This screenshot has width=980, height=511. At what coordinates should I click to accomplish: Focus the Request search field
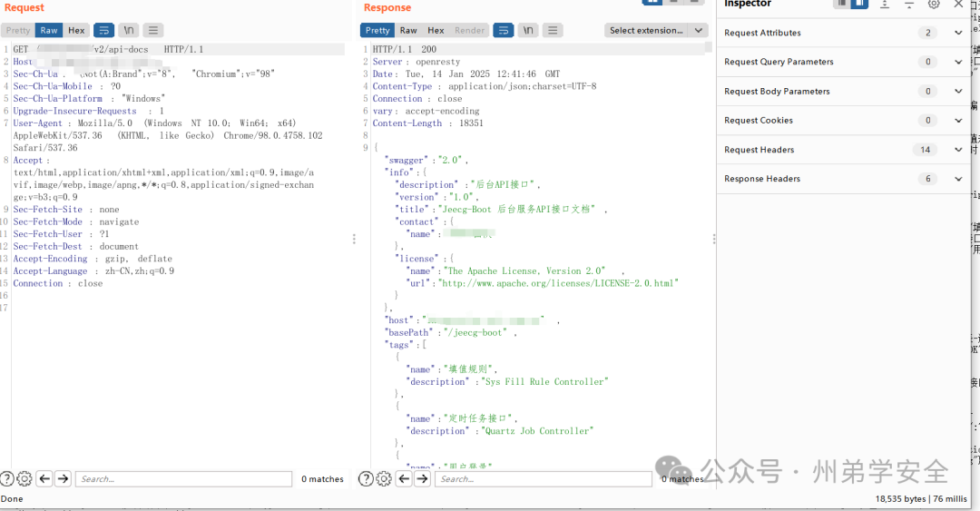183,479
